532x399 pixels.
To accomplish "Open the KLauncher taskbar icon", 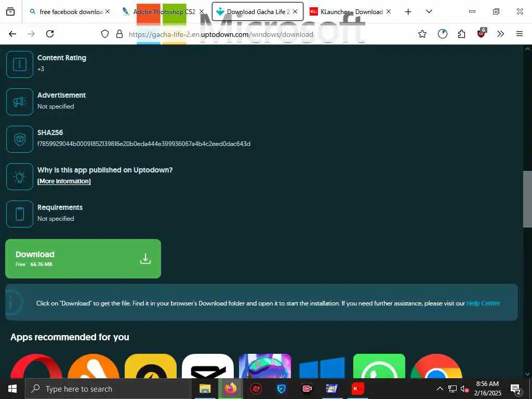I will tap(357, 389).
